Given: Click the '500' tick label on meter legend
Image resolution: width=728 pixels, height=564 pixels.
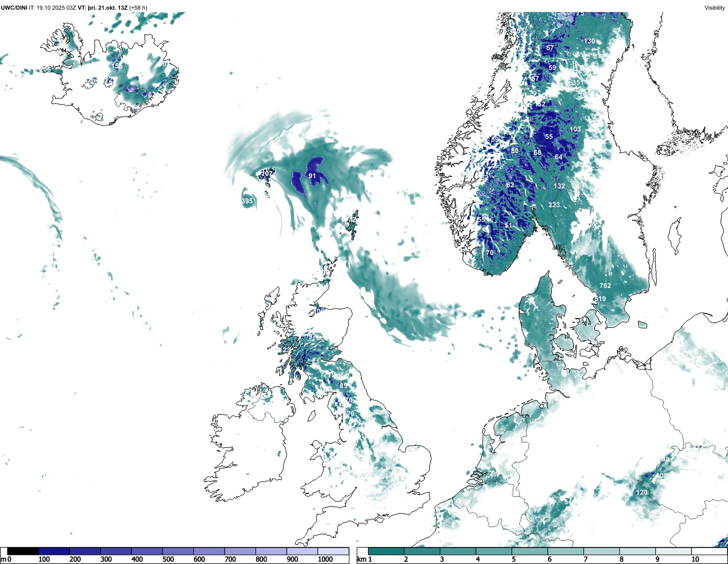Looking at the screenshot, I should pyautogui.click(x=168, y=559).
